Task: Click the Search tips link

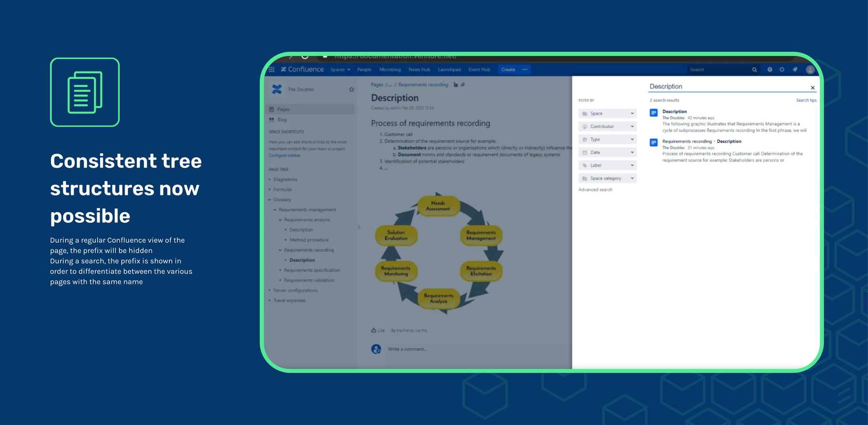Action: click(x=806, y=101)
